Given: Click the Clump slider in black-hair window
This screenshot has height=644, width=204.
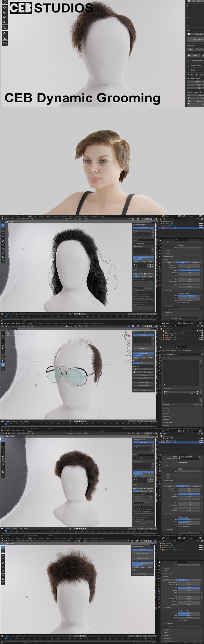Looking at the screenshot, I should pyautogui.click(x=189, y=296).
